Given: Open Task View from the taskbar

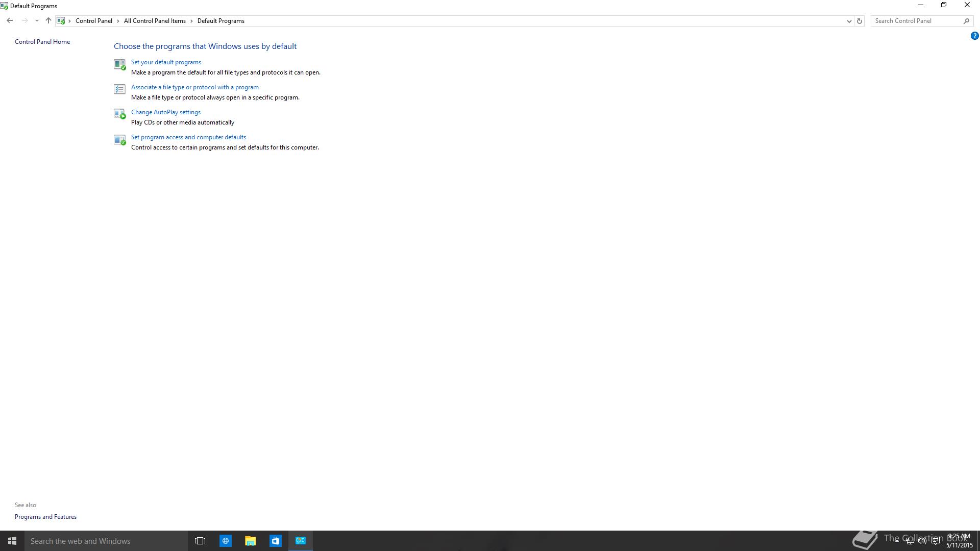Looking at the screenshot, I should pyautogui.click(x=200, y=541).
